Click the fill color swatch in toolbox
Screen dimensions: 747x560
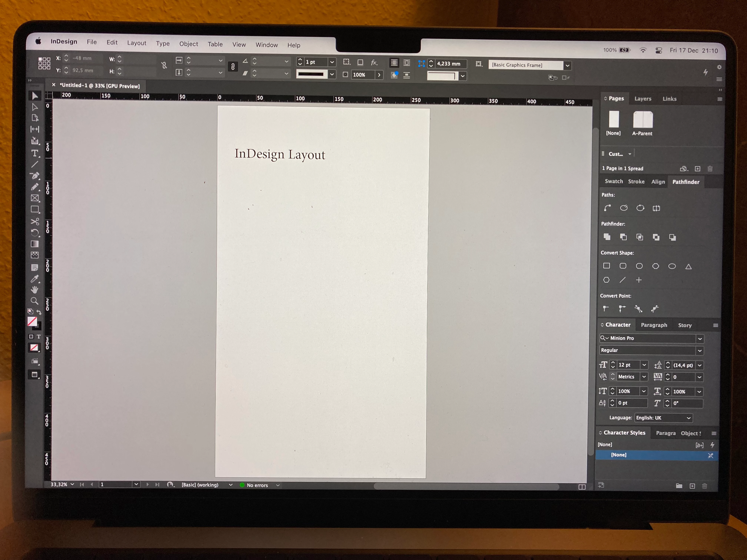(32, 321)
